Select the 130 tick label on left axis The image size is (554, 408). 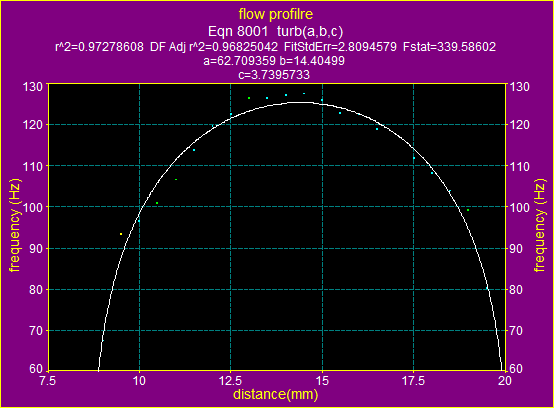click(33, 87)
